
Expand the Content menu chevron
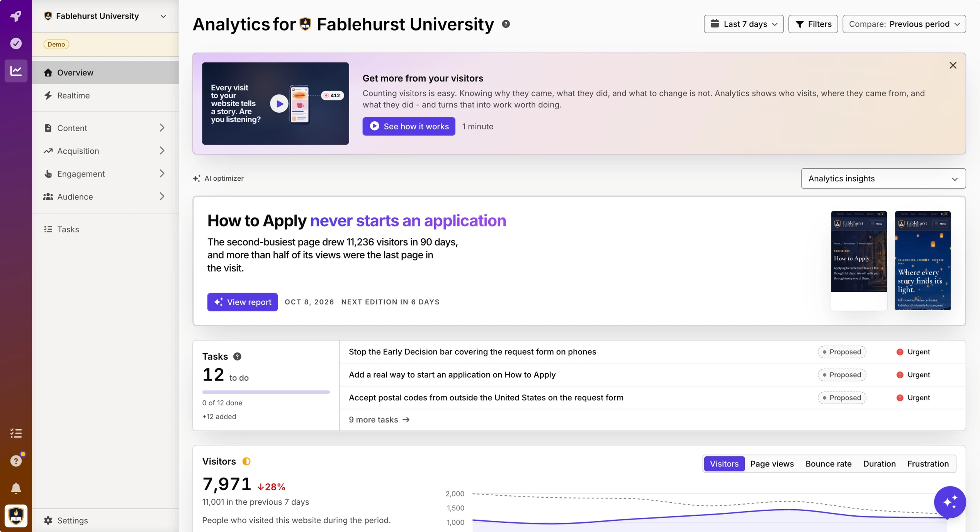pos(161,128)
